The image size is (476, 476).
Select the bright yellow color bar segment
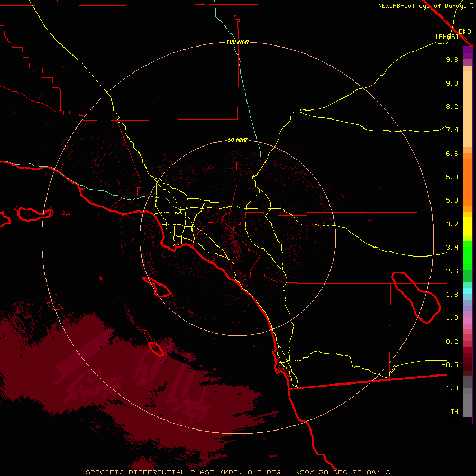point(467,226)
